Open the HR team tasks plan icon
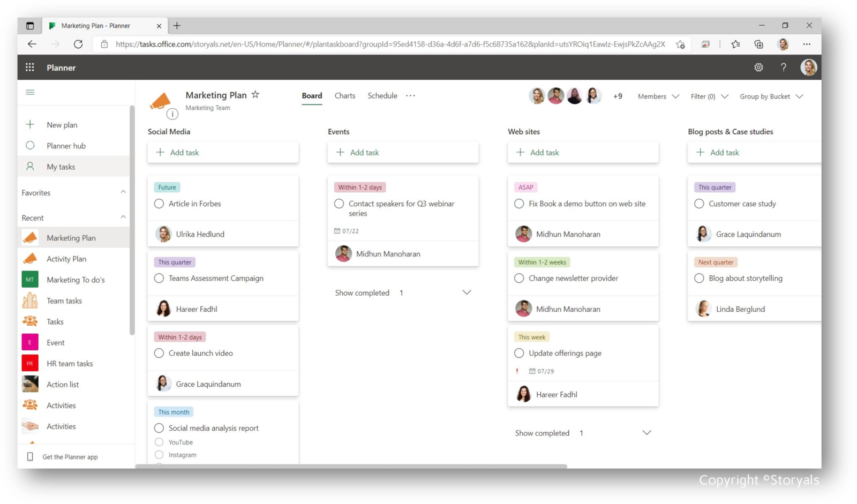857x504 pixels. (30, 363)
